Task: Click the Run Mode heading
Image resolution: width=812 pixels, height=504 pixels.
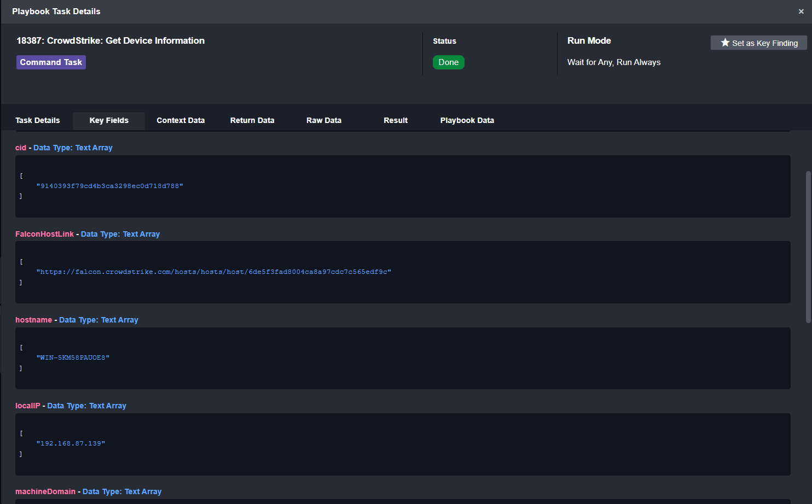Action: 589,40
